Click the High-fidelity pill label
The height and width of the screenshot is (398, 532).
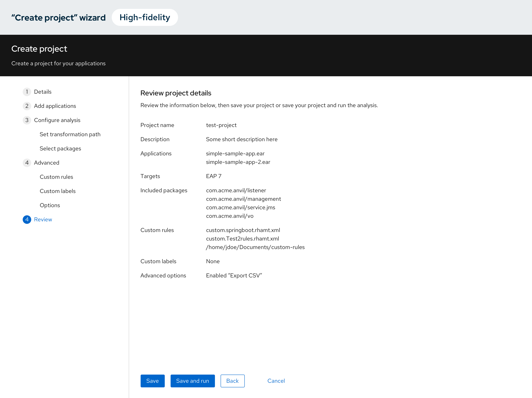(x=145, y=17)
